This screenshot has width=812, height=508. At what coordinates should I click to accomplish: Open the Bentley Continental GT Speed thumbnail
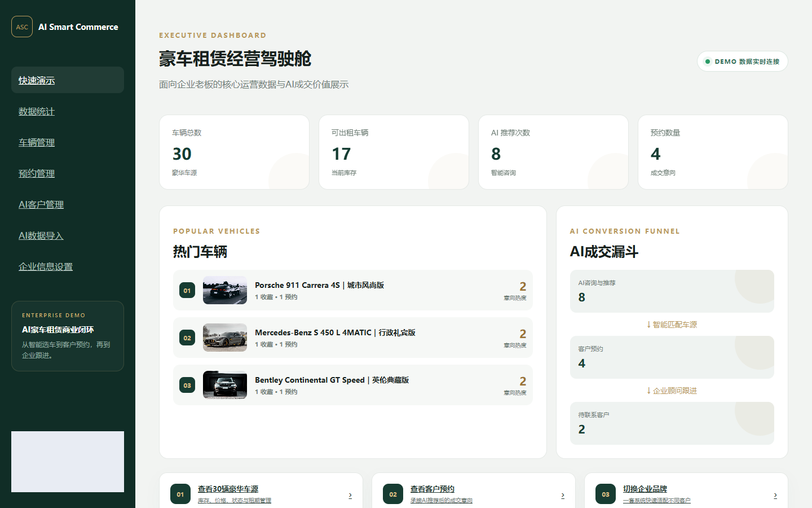225,385
